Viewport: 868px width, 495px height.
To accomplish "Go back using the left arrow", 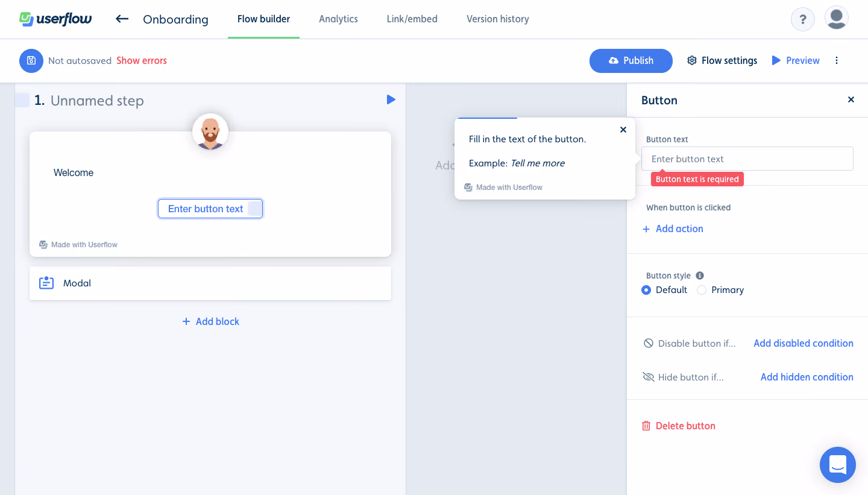I will tap(122, 19).
